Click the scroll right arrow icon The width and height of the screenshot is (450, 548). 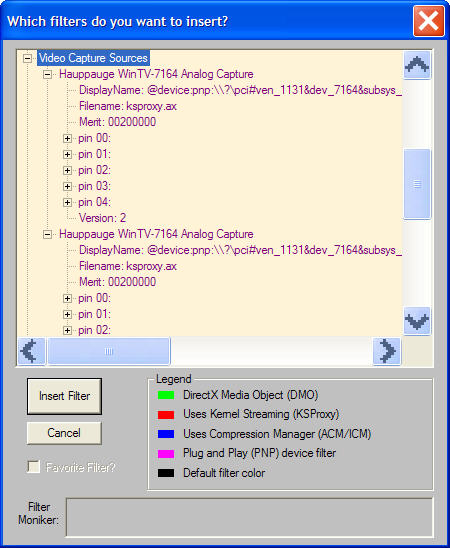(x=387, y=351)
